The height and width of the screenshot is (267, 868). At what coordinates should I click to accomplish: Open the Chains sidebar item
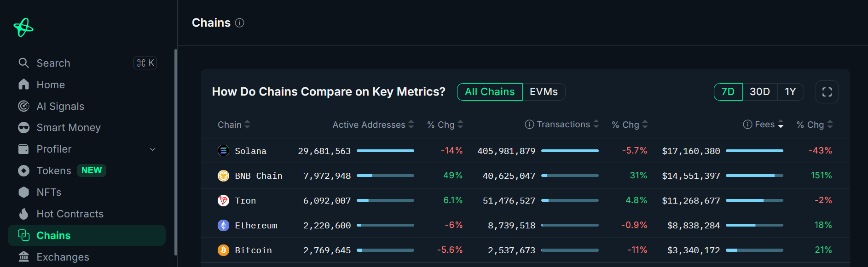point(87,235)
